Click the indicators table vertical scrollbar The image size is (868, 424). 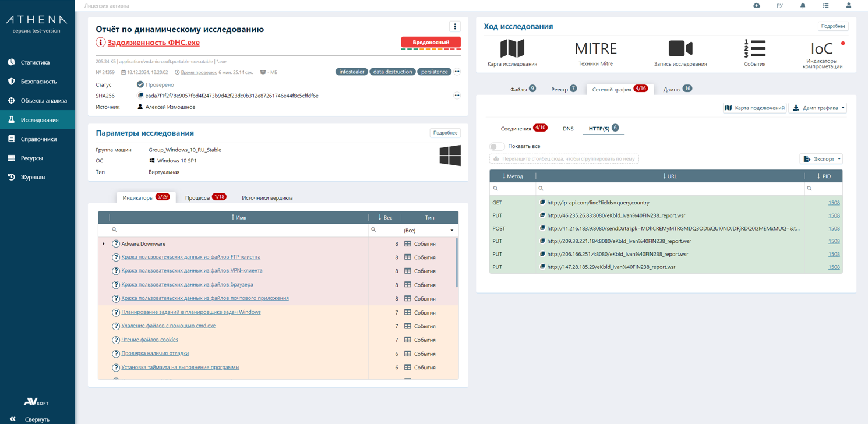click(457, 262)
